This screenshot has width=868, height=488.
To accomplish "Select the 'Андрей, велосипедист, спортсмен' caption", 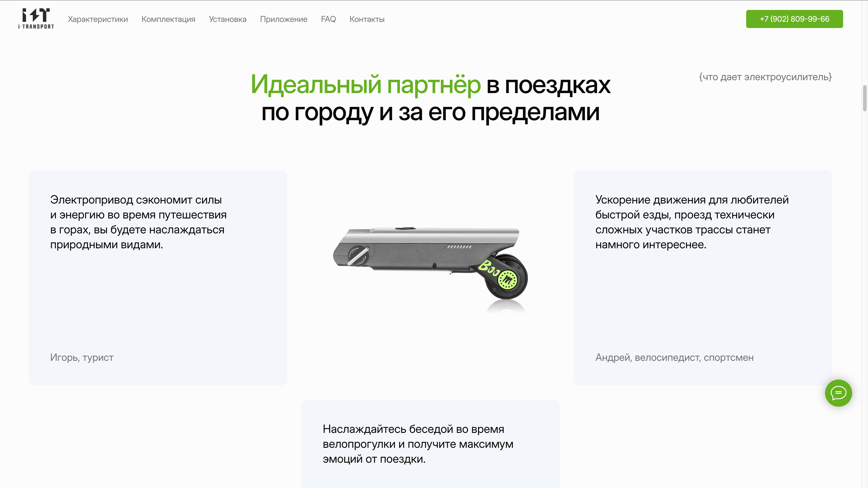I will (x=675, y=357).
